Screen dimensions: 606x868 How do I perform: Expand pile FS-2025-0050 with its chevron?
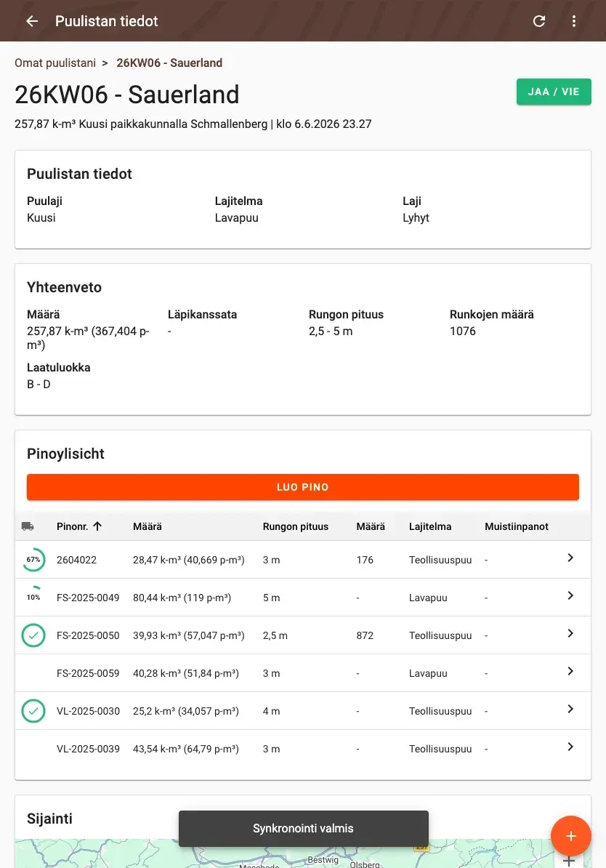click(x=570, y=633)
